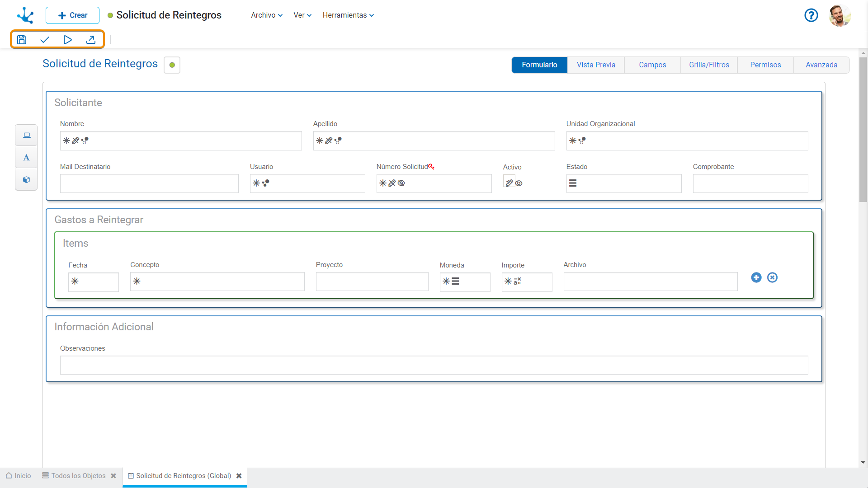
Task: Click the Observaciones input field
Action: pyautogui.click(x=434, y=365)
